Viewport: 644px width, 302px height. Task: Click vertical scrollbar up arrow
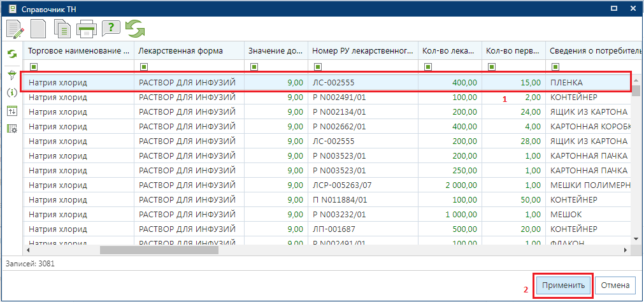click(636, 79)
